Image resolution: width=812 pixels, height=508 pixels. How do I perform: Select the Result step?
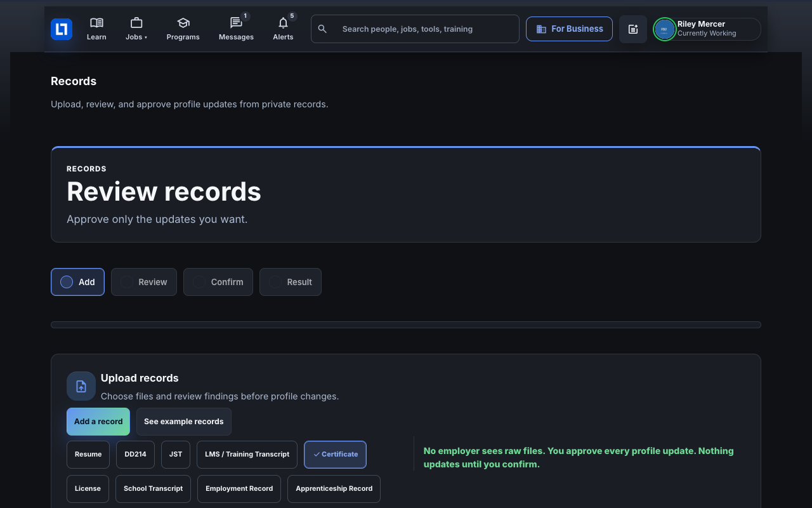pos(291,282)
